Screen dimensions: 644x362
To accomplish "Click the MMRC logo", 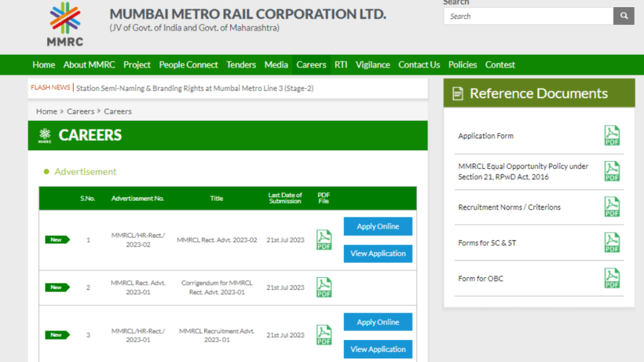I will [x=65, y=25].
